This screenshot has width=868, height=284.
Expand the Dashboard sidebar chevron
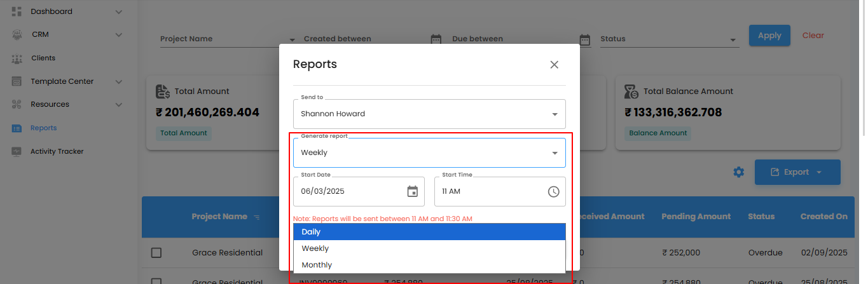tap(119, 11)
